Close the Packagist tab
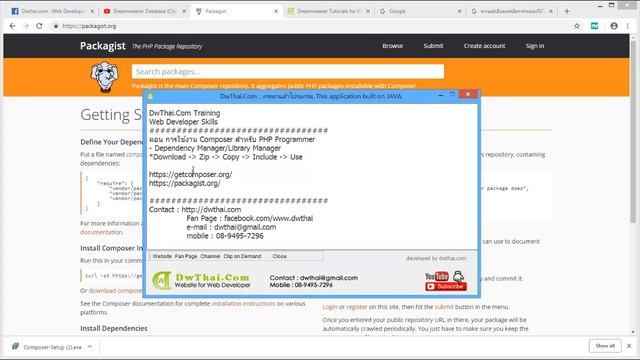This screenshot has width=640, height=360. click(276, 11)
